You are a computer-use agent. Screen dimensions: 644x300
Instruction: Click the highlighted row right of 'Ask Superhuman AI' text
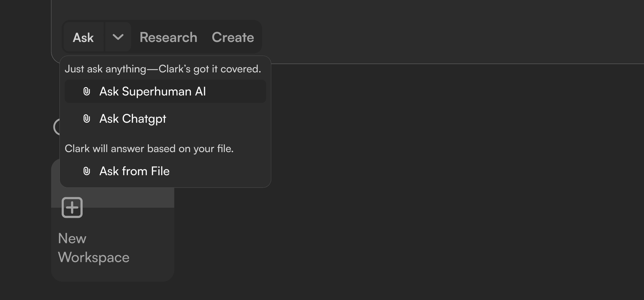tap(236, 92)
